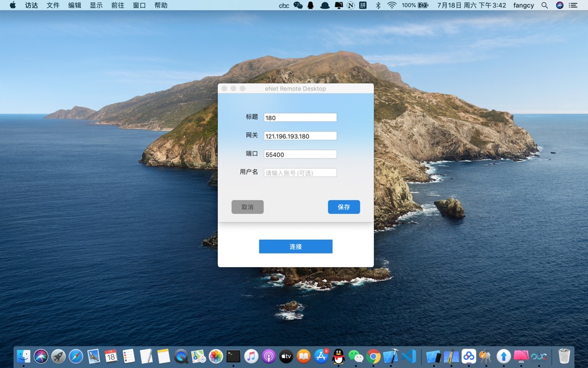Open the Trash in the Dock

[564, 356]
